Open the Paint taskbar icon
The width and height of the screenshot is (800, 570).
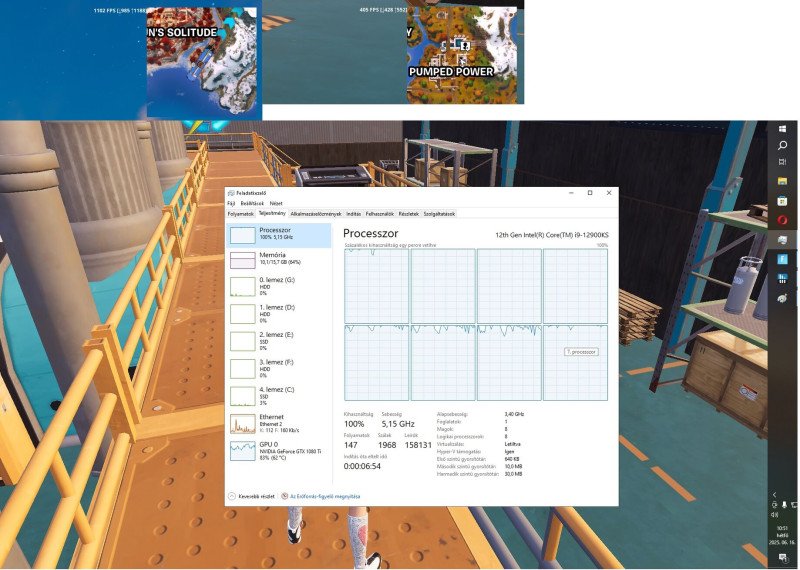(782, 298)
